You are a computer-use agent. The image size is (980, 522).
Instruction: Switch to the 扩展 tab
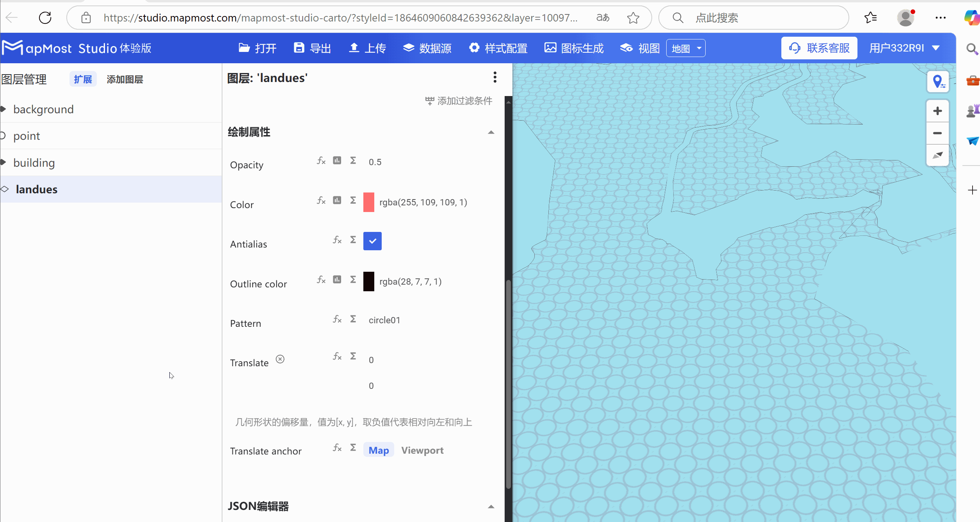[83, 79]
